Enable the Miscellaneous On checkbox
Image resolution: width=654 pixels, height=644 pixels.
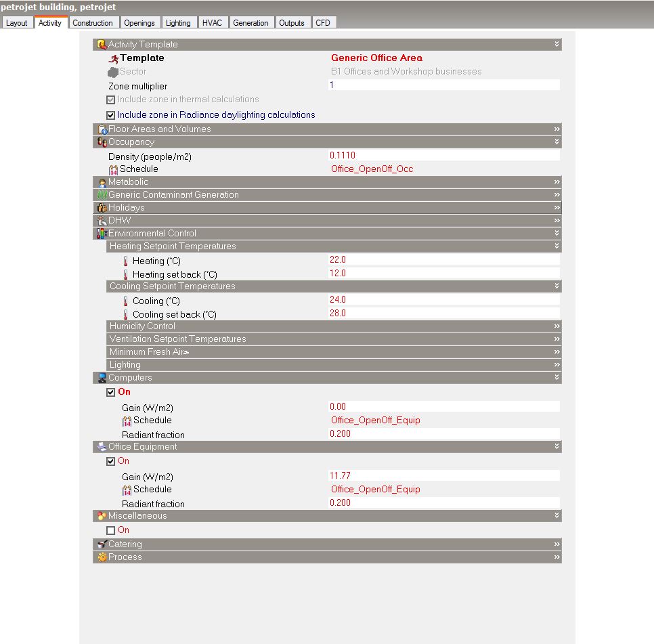pos(111,530)
